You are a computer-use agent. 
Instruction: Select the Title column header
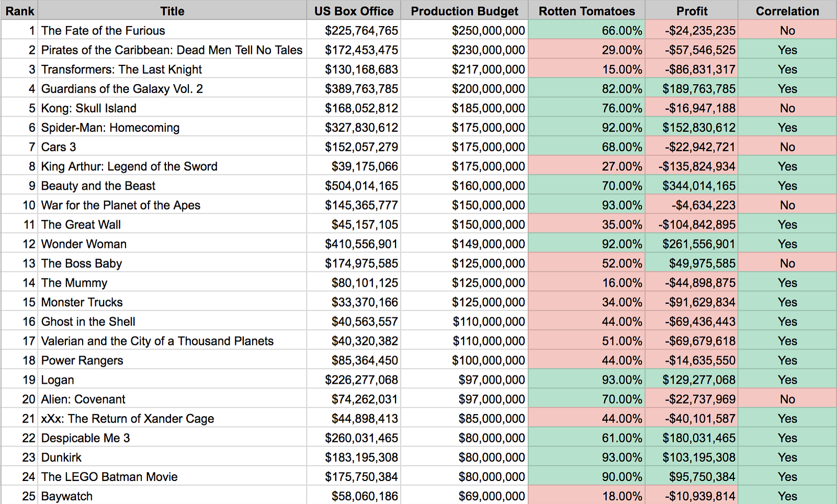point(172,10)
